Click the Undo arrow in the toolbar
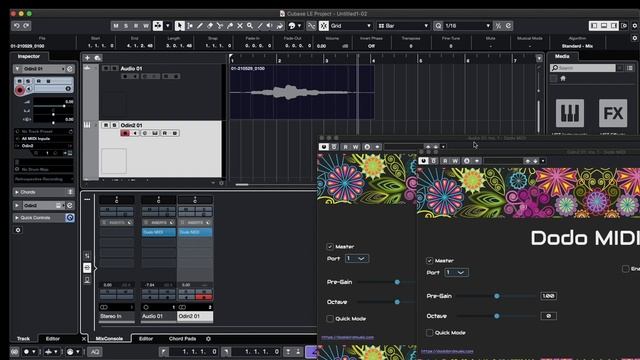Image resolution: width=640 pixels, height=360 pixels. click(17, 26)
